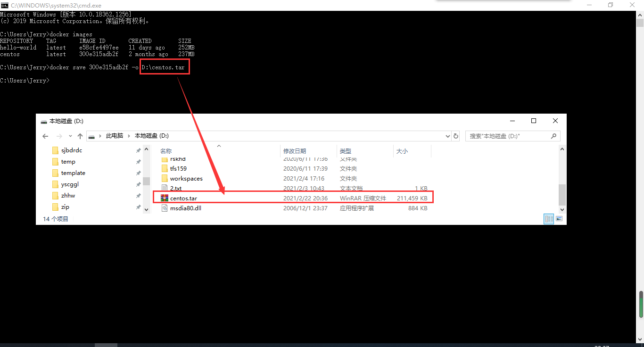Click the file list scrollbar up arrow

tap(562, 149)
